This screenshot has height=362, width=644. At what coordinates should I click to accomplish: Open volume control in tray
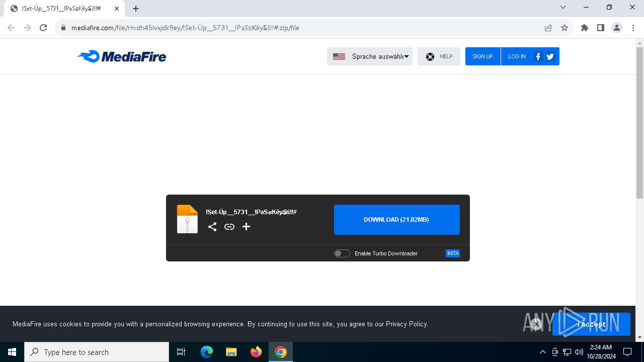579,352
